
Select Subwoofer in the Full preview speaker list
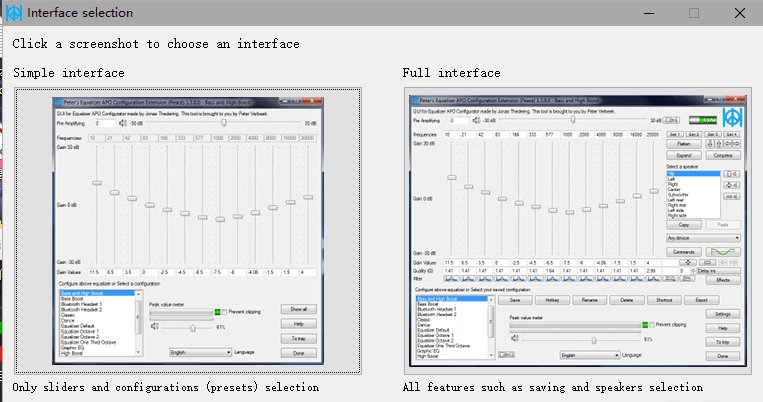(x=679, y=194)
